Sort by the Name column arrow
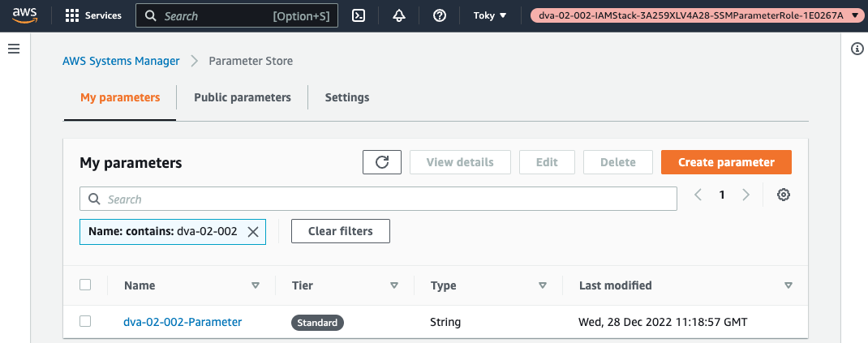Screen dimensions: 868x343 coord(256,285)
